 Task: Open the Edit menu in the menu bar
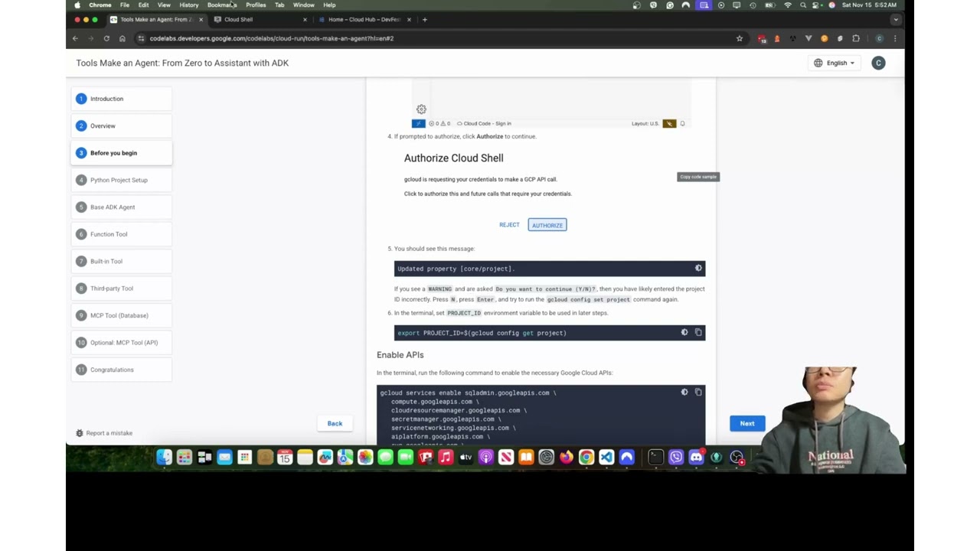143,5
